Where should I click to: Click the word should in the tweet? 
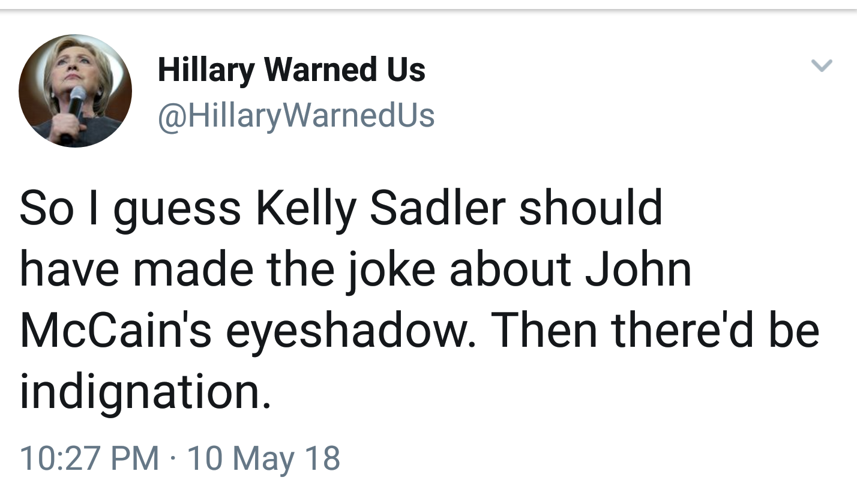click(x=590, y=208)
